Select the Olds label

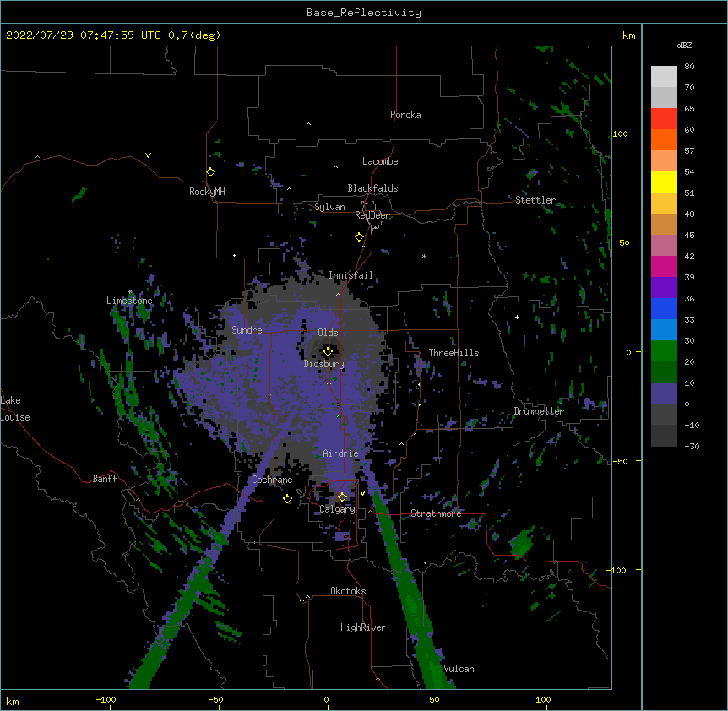pyautogui.click(x=328, y=333)
